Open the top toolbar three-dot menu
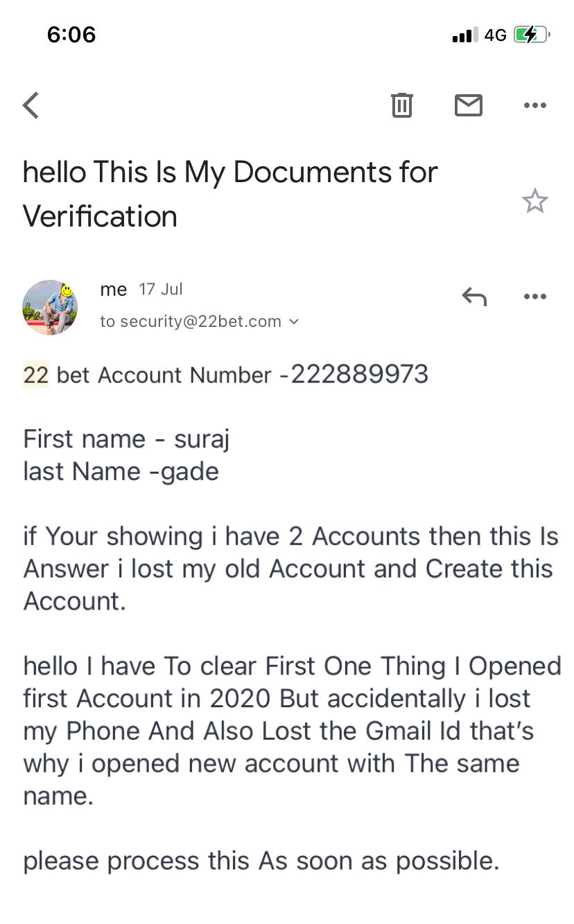574x924 pixels. (534, 105)
